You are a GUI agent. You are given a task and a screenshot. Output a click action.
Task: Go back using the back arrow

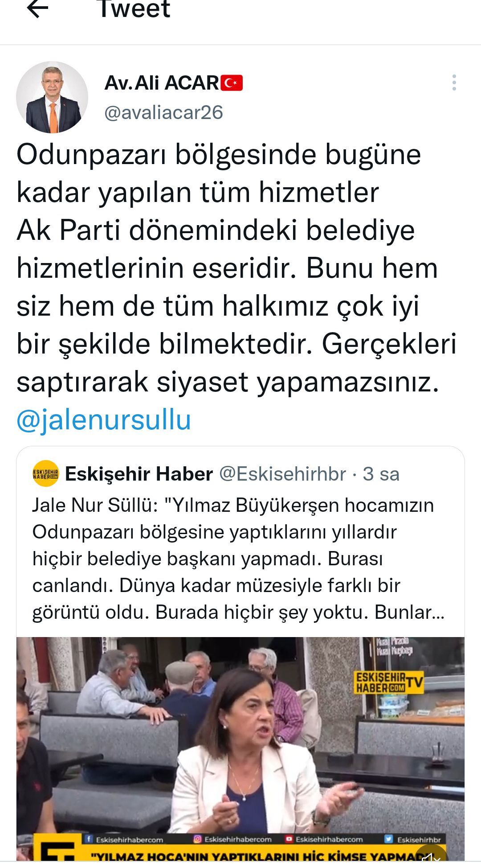(37, 8)
